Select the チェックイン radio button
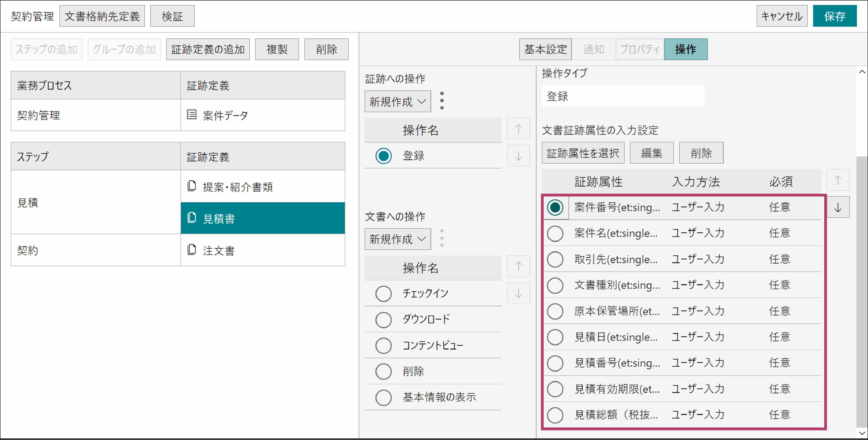Screen dimensions: 868x440 [383, 294]
